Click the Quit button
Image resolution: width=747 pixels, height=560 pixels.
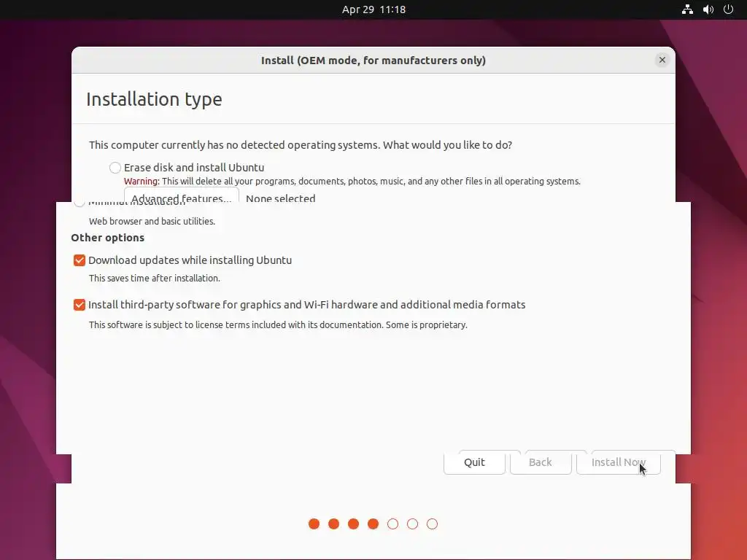(474, 462)
